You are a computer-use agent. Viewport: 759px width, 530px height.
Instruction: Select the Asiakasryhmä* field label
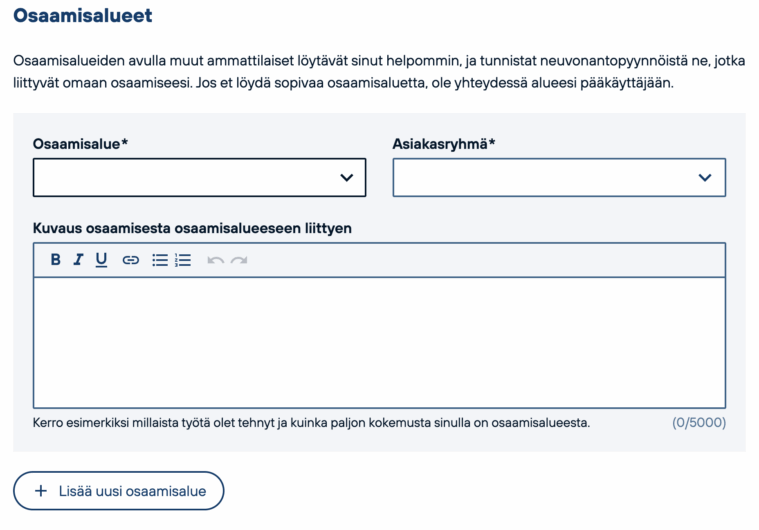(444, 144)
